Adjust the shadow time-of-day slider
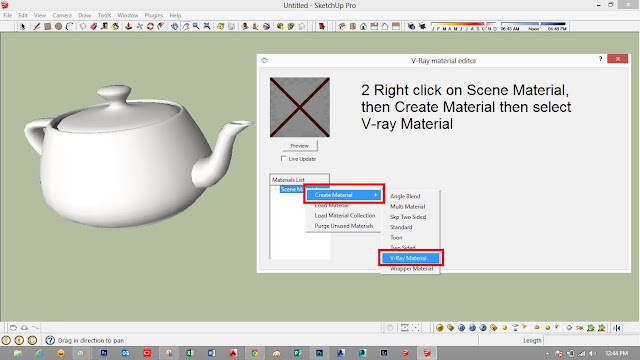The image size is (640, 360). pos(533,27)
